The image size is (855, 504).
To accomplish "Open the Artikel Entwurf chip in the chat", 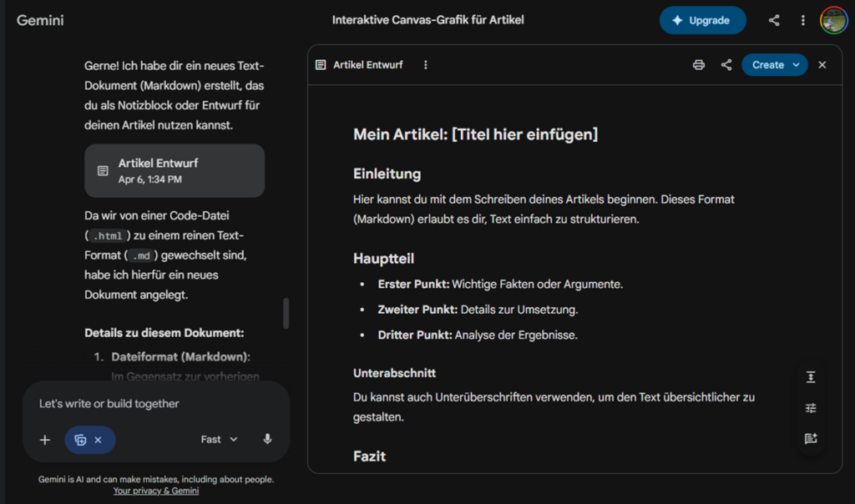I will pos(174,170).
